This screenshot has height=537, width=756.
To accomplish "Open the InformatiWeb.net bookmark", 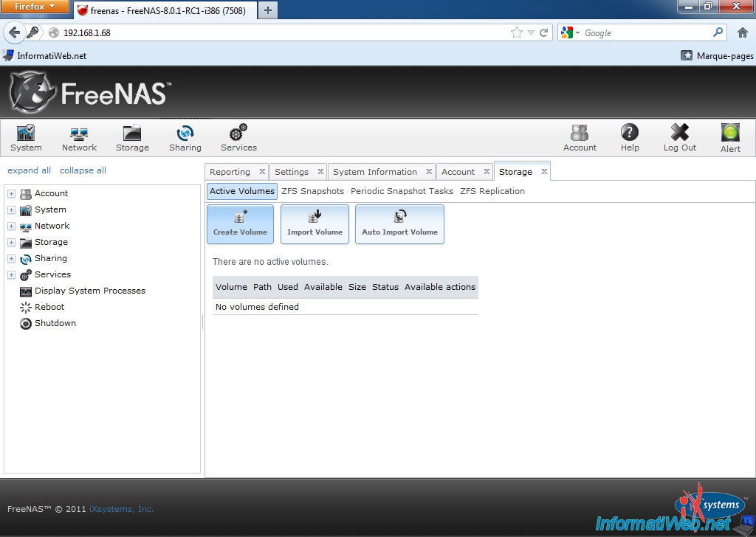I will point(45,56).
